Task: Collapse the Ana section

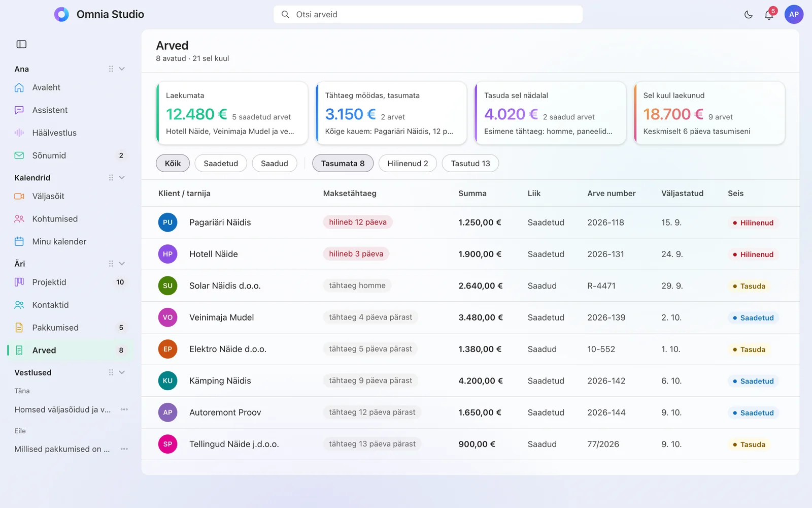Action: pos(122,69)
